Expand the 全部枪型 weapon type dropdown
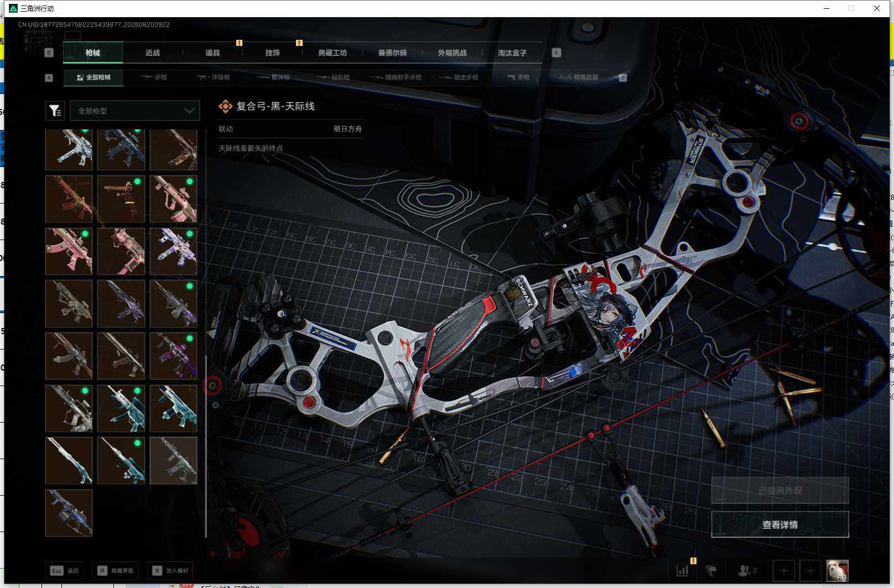 coord(134,111)
